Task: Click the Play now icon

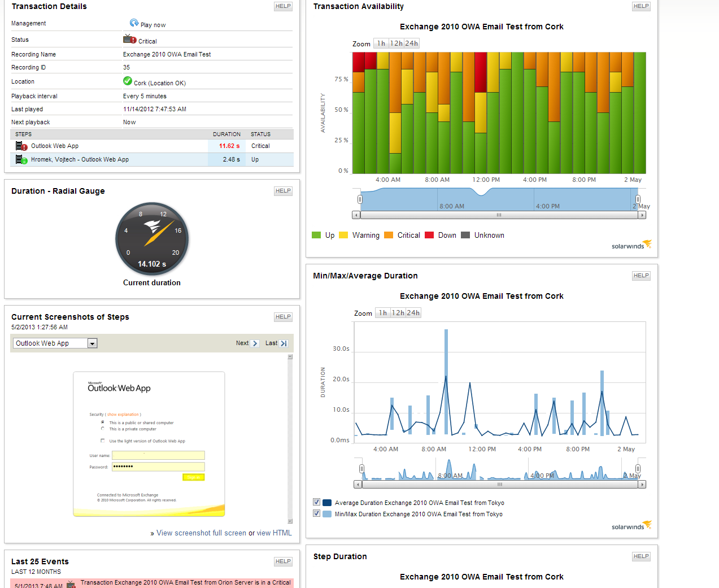Action: 134,23
